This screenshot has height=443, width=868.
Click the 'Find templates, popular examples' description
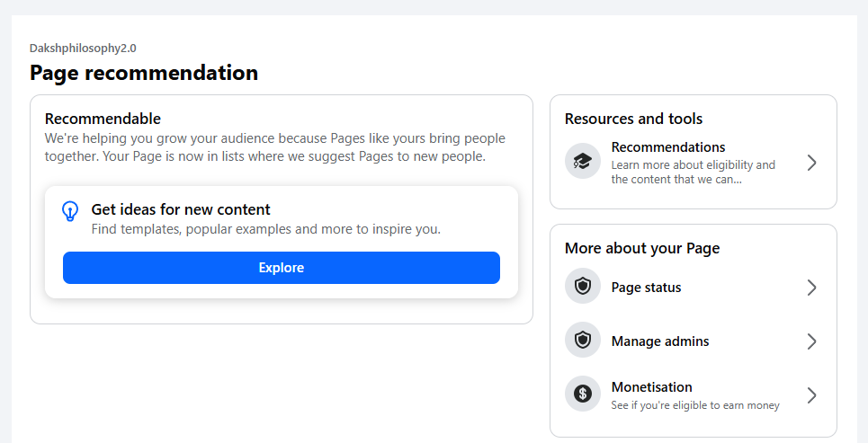point(265,229)
